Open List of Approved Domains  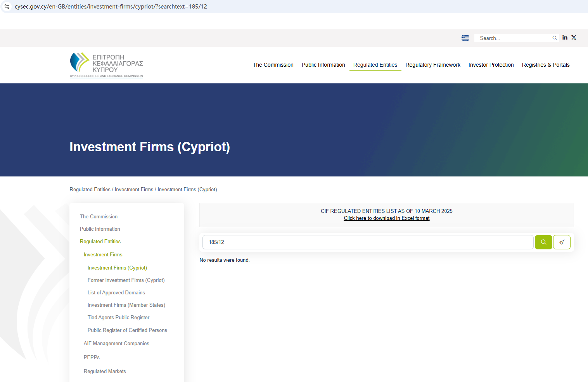coord(116,292)
